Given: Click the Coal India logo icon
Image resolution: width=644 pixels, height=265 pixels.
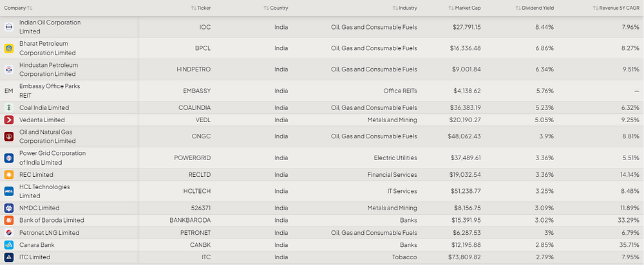Looking at the screenshot, I should point(8,108).
